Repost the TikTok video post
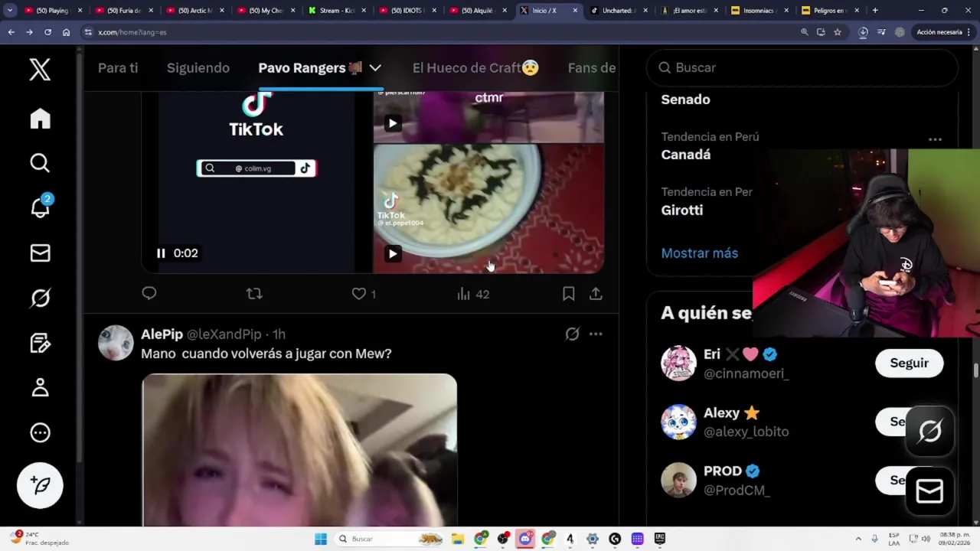This screenshot has width=980, height=551. click(x=254, y=293)
